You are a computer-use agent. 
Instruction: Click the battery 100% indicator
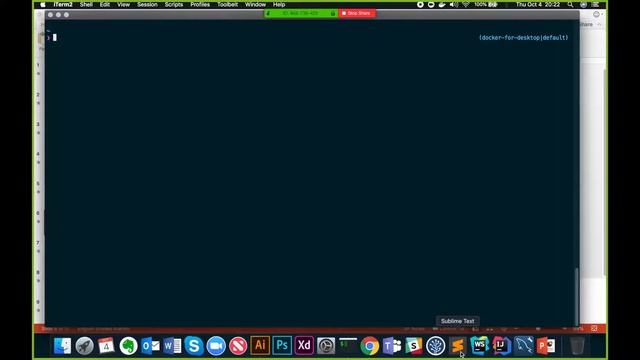coord(486,4)
